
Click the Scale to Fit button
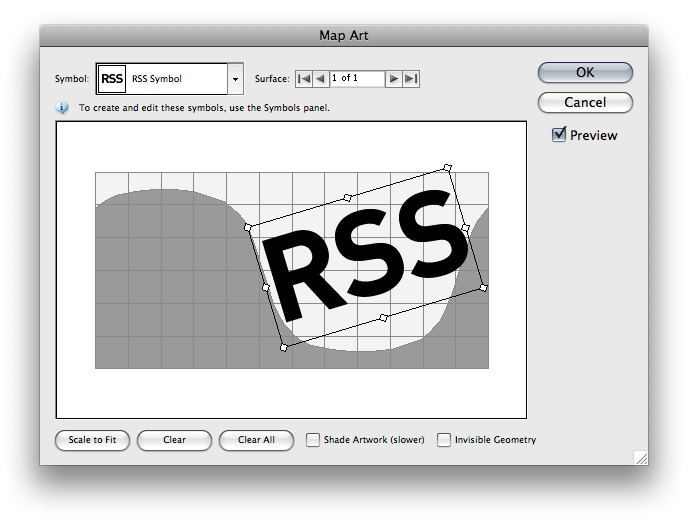coord(92,440)
